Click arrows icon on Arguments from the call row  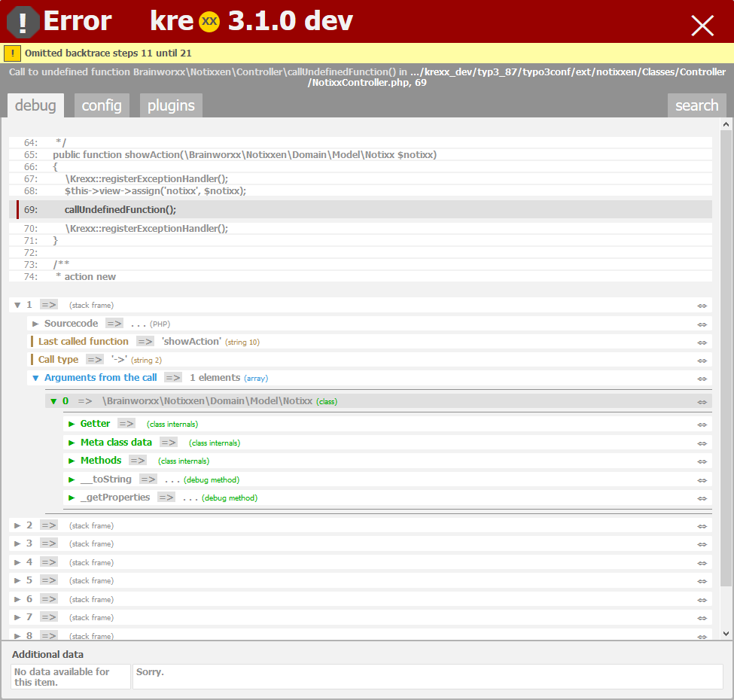[x=702, y=379]
